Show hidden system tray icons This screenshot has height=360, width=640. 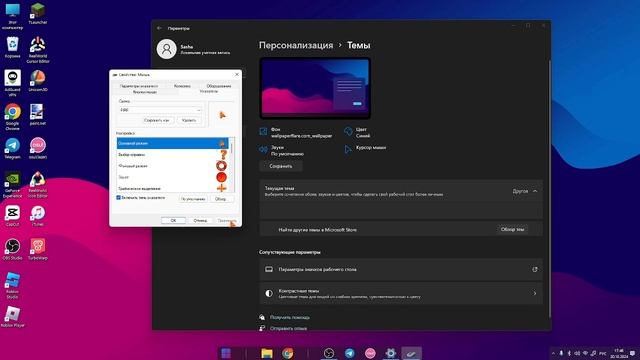tap(553, 353)
